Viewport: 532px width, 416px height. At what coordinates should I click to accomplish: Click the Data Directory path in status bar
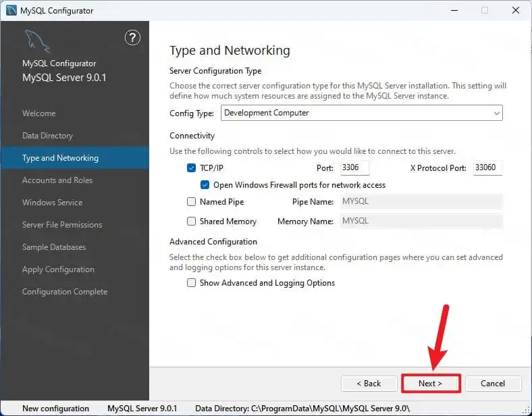(302, 409)
